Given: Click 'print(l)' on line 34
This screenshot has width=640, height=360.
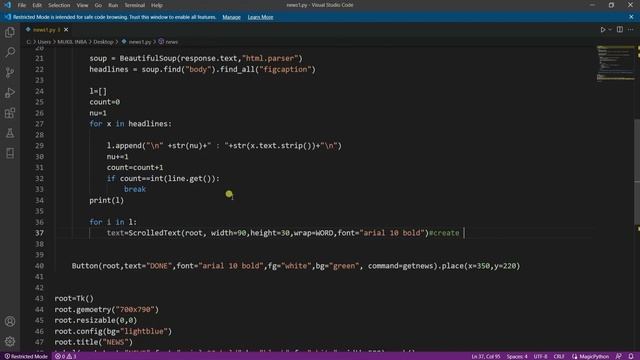Looking at the screenshot, I should tap(107, 200).
